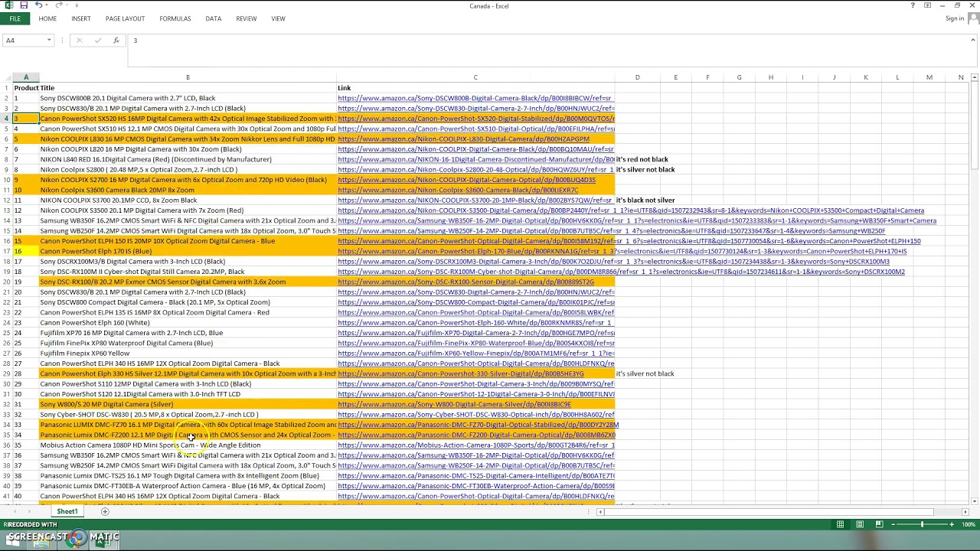Click the Redo arrow icon
Screen dimensions: 980x551
(x=59, y=5)
